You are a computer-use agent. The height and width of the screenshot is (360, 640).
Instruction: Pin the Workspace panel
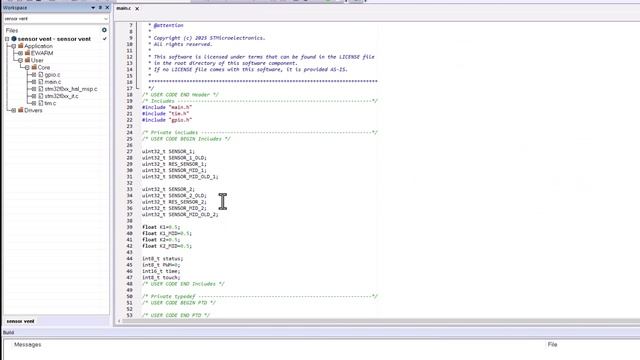100,8
